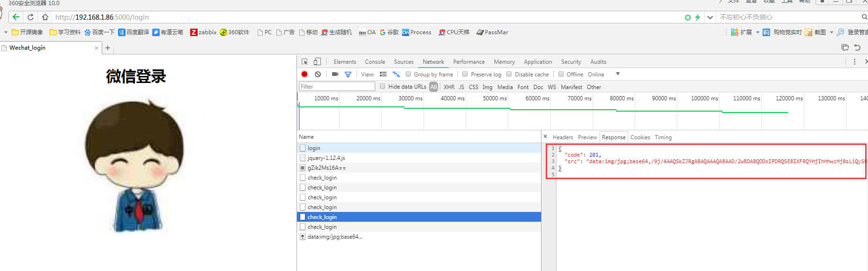Show the Preview tab of the request

[x=587, y=137]
